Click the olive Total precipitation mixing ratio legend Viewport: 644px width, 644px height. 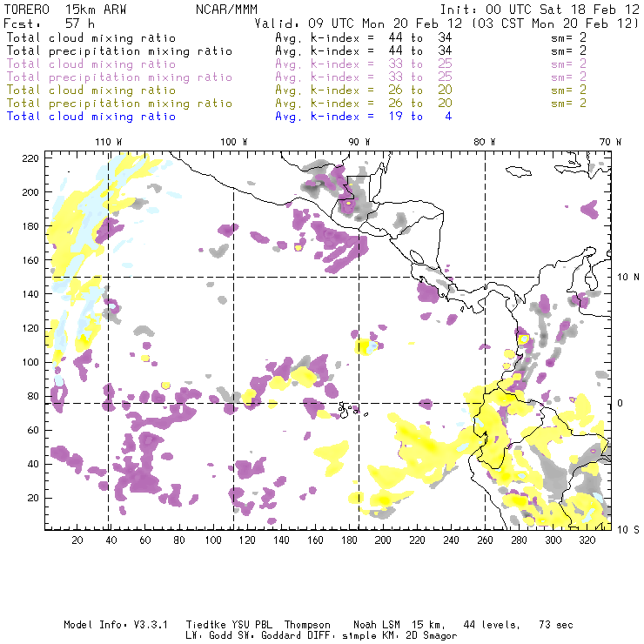coord(119,104)
